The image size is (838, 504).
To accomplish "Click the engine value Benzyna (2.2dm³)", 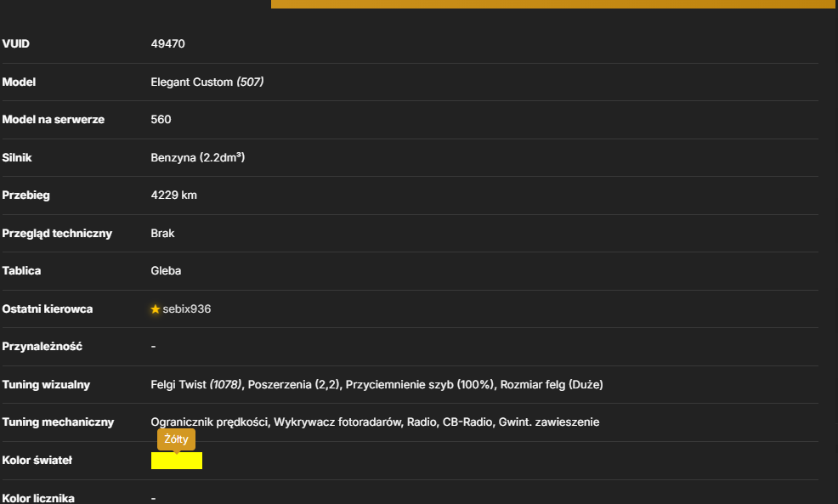I will [198, 157].
